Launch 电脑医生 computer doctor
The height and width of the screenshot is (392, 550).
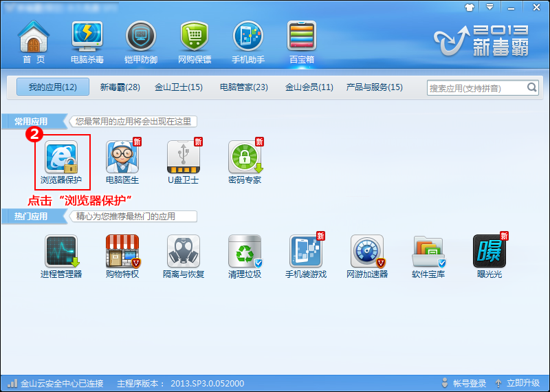[122, 162]
